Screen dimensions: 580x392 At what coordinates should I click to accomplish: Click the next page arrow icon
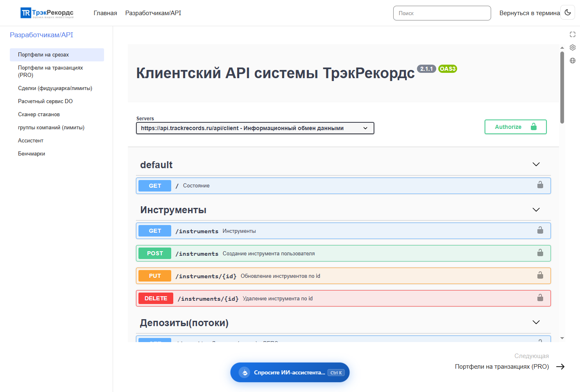[x=560, y=367]
